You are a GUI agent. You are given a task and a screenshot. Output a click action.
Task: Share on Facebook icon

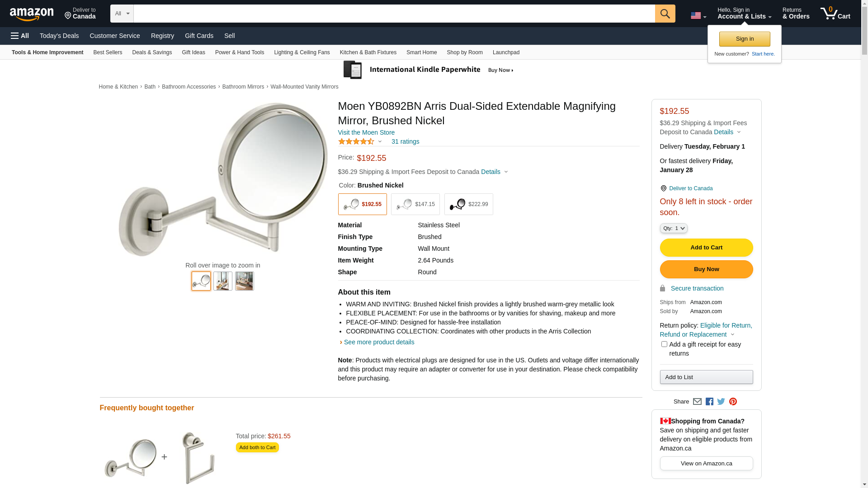[709, 401]
